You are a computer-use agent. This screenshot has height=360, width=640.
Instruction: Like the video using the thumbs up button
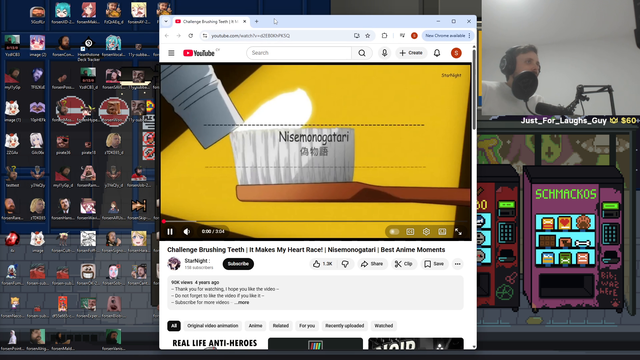tap(323, 264)
